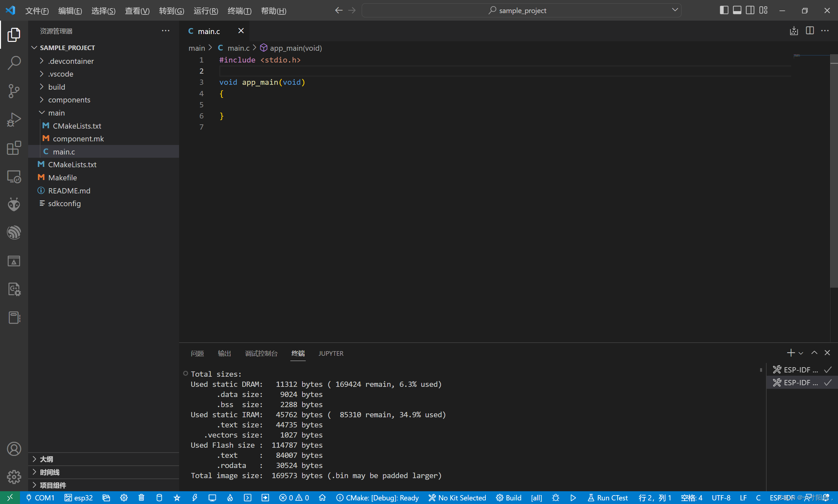Collapse the main folder in explorer

[56, 113]
